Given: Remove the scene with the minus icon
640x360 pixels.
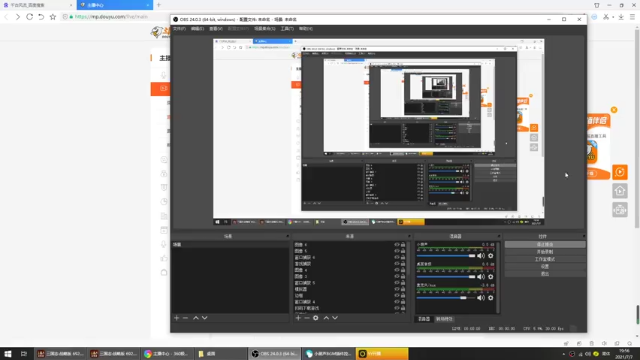Looking at the screenshot, I should tap(185, 318).
